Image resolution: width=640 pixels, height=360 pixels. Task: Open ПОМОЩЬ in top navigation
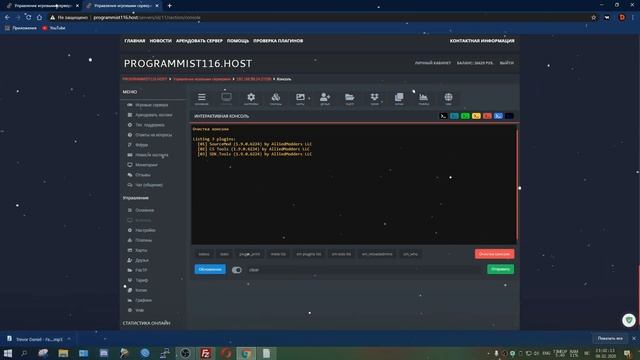(x=238, y=41)
